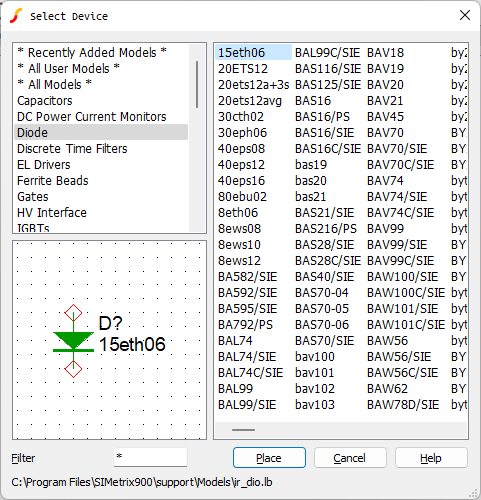This screenshot has height=500, width=481.
Task: Show All User Models category
Action: tap(69, 69)
